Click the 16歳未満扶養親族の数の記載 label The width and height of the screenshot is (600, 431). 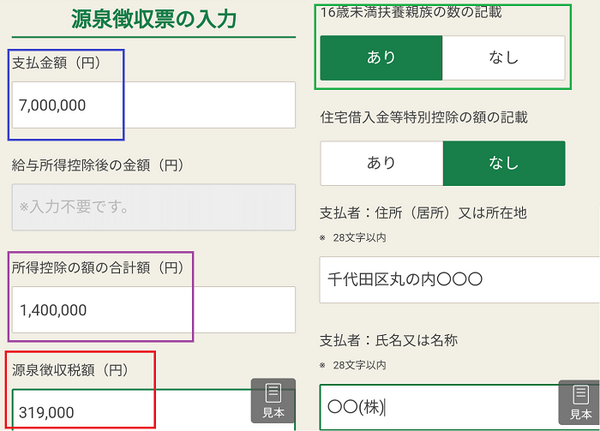(x=411, y=12)
